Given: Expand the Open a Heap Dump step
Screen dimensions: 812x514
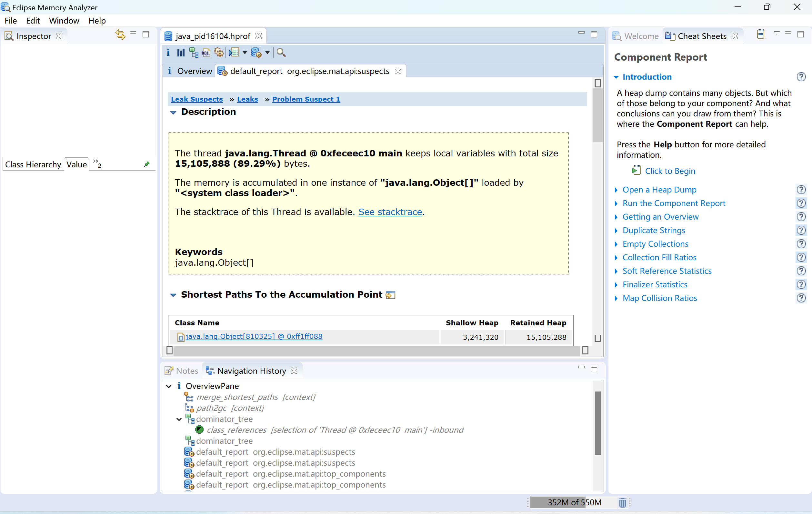Looking at the screenshot, I should (x=616, y=190).
